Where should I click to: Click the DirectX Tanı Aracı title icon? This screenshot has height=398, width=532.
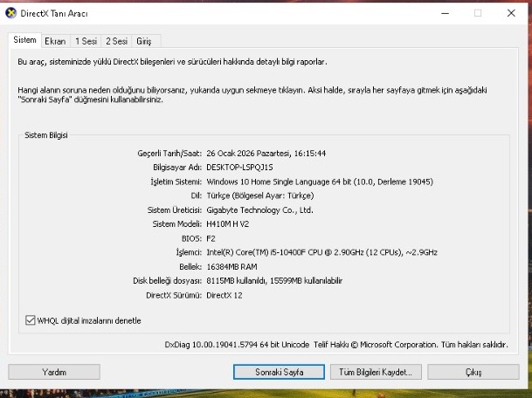10,13
